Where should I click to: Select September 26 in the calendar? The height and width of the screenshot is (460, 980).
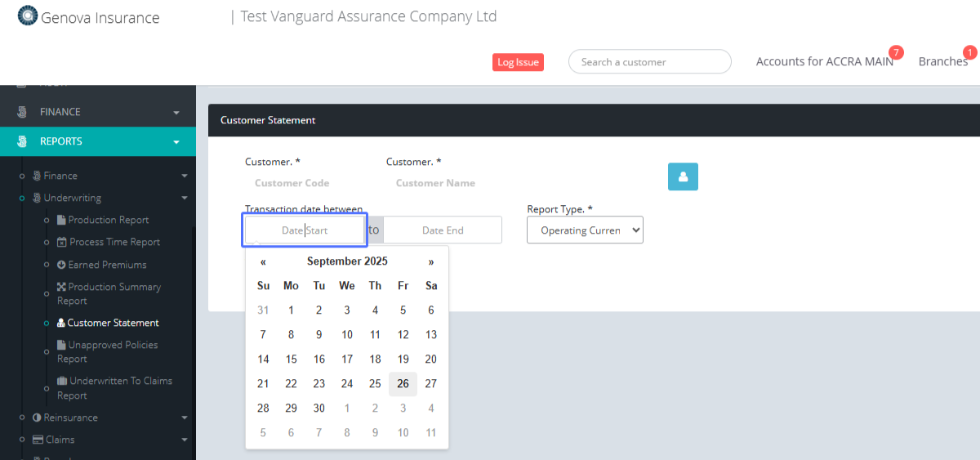(x=403, y=383)
